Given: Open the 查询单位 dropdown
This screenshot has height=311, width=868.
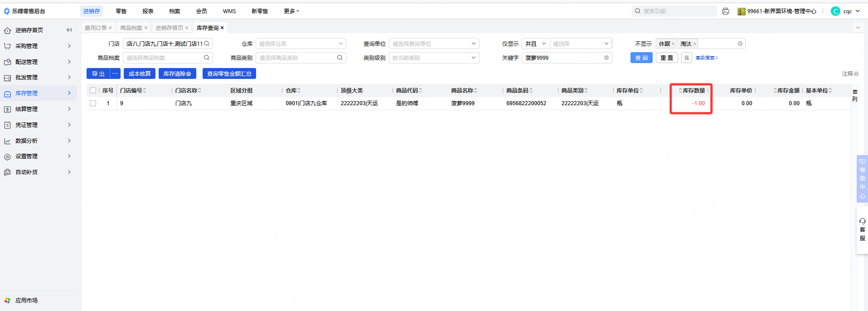Looking at the screenshot, I should coord(434,44).
